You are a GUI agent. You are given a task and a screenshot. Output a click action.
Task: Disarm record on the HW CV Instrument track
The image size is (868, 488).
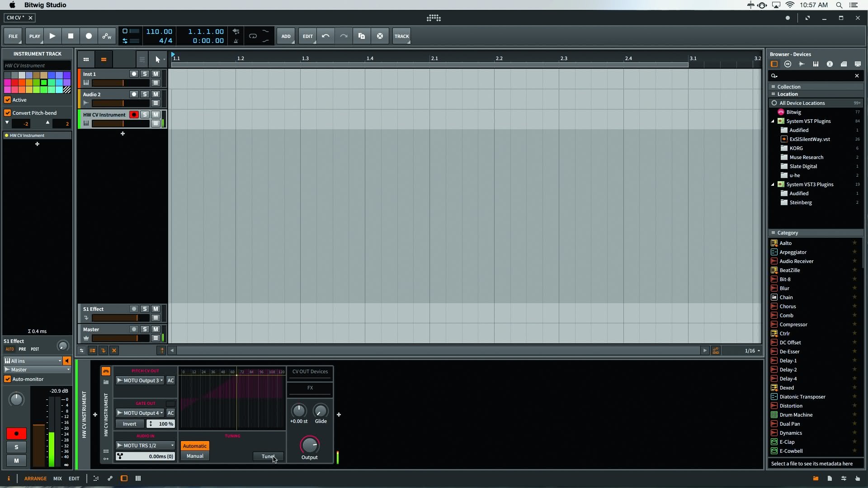134,115
